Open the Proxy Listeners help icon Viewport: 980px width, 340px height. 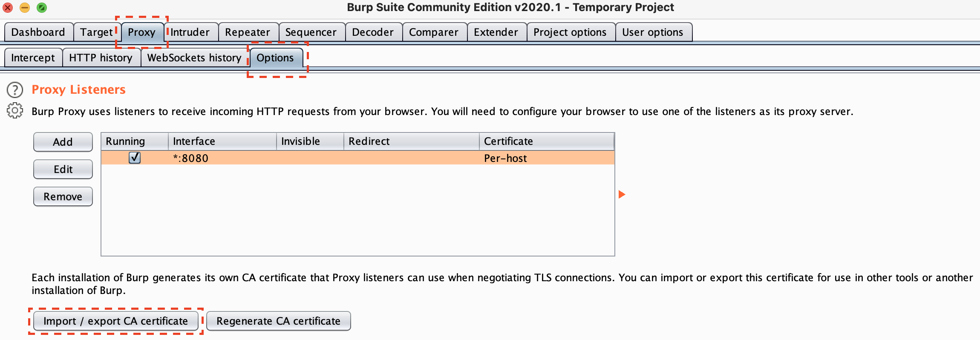point(15,90)
